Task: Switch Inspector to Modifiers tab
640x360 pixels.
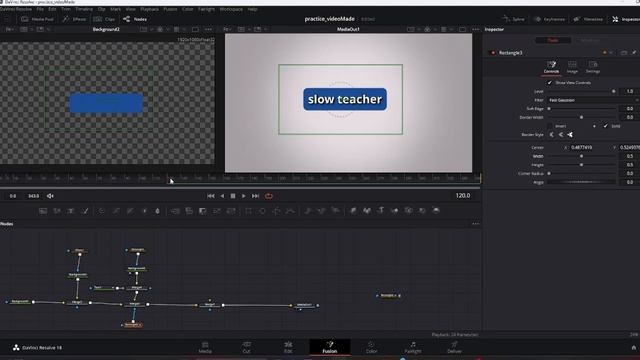Action: pos(589,40)
